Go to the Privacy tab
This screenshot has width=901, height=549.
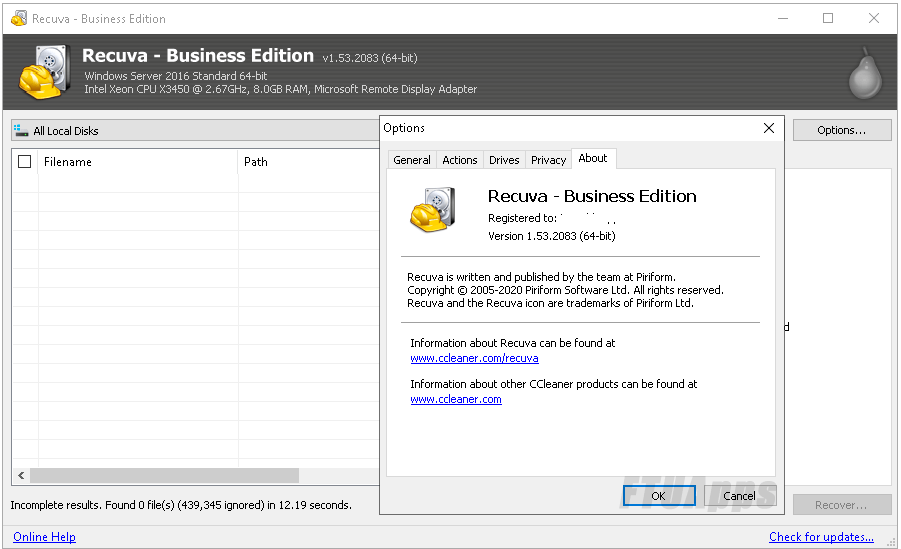(548, 160)
